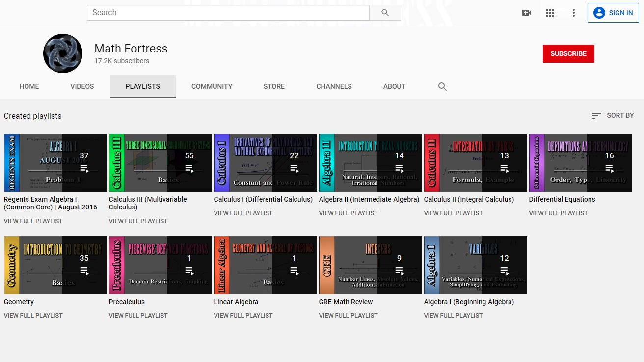Open the Channels tab
This screenshot has width=644, height=362.
click(334, 86)
